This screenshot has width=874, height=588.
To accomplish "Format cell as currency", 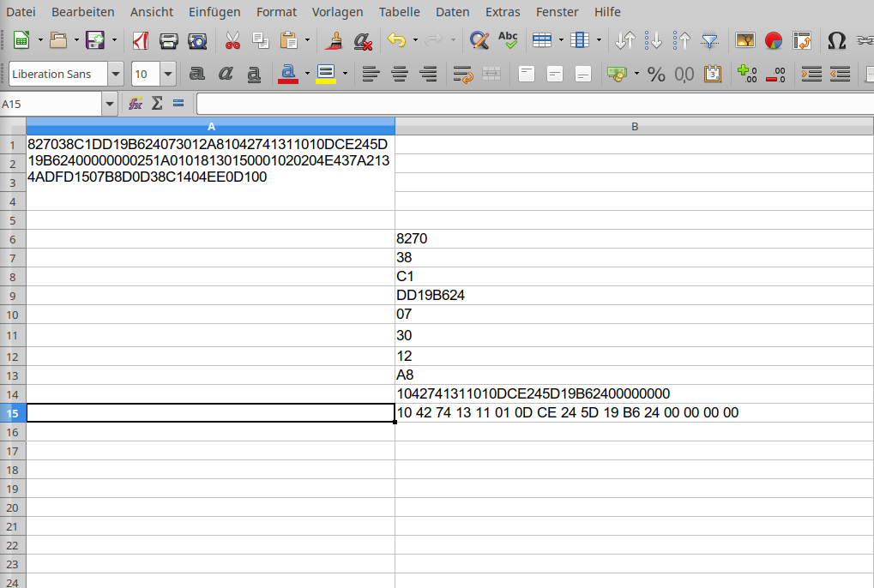I will pyautogui.click(x=616, y=74).
